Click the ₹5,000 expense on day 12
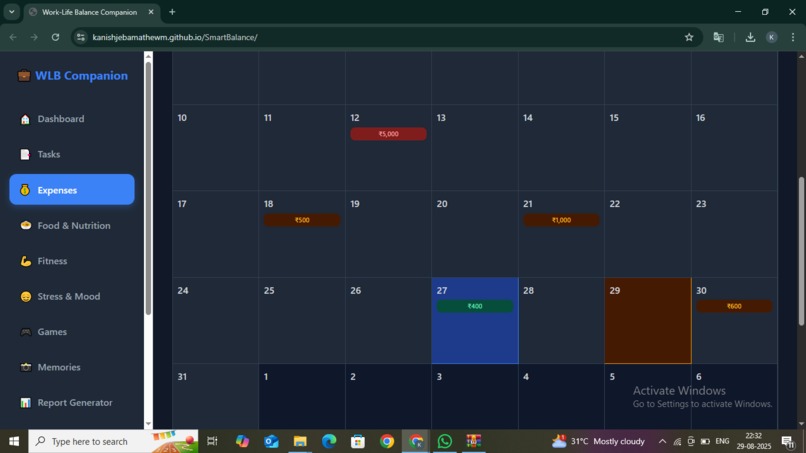 coord(389,134)
